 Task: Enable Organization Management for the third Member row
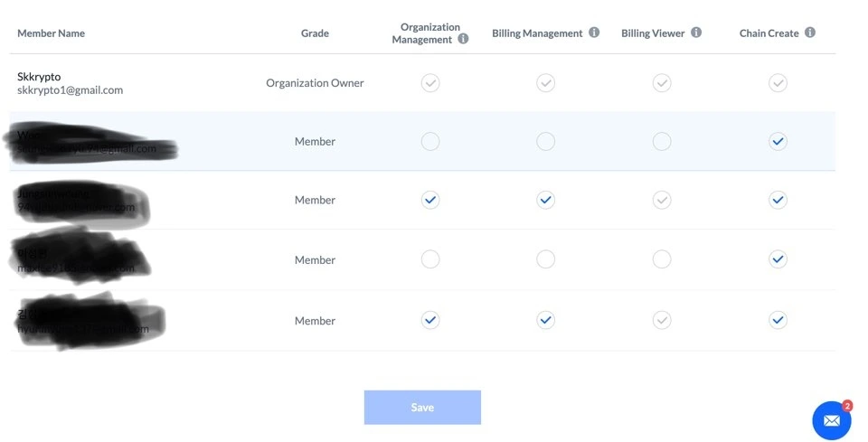click(x=430, y=260)
